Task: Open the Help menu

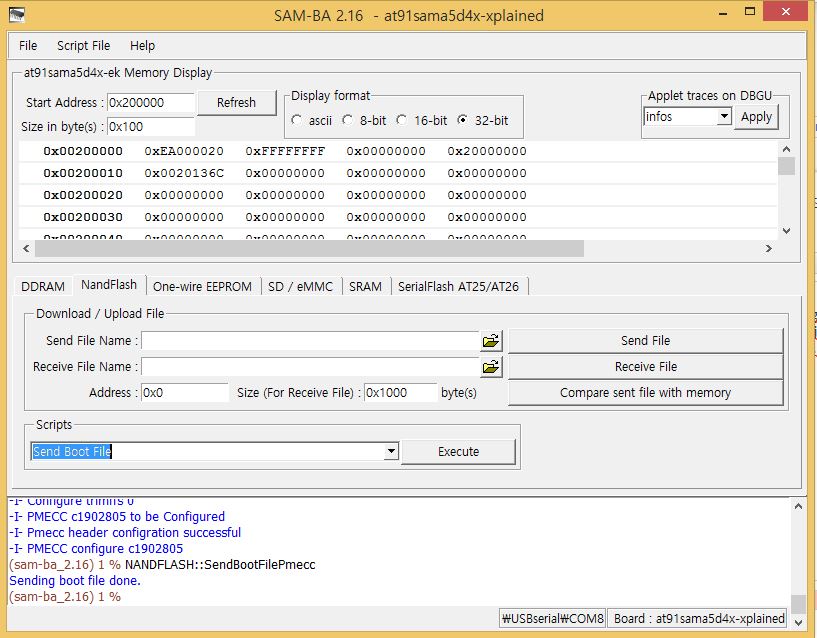Action: point(143,45)
